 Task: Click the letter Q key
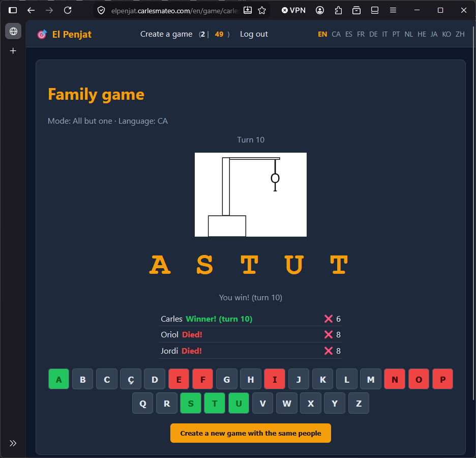[x=143, y=403]
